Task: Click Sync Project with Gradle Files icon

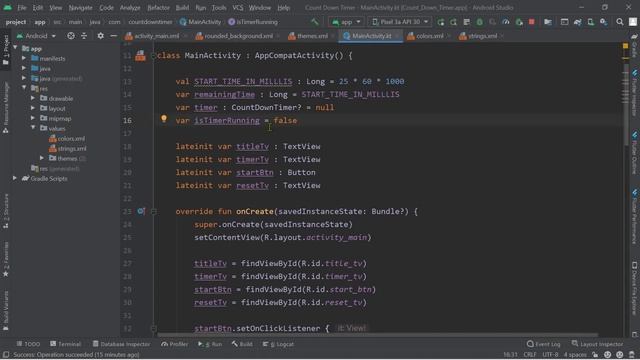Action: tap(577, 22)
